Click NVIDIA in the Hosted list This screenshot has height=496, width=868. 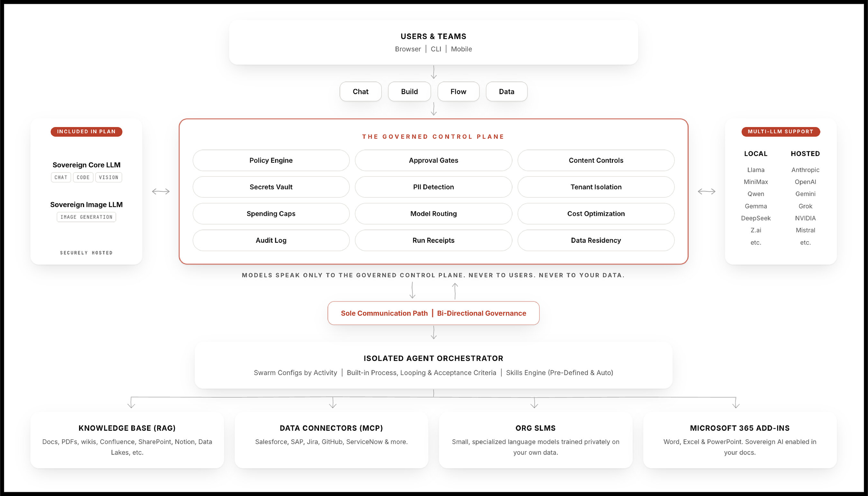coord(805,218)
